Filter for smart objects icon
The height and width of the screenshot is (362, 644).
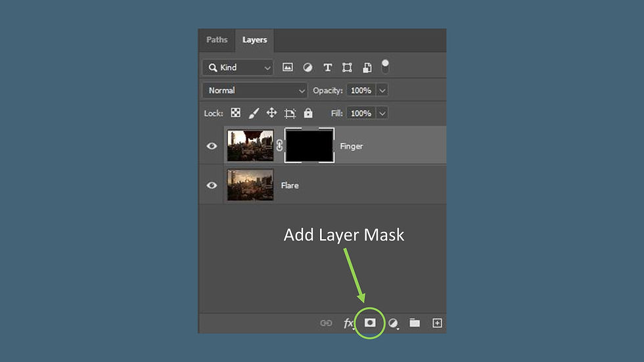tap(367, 67)
